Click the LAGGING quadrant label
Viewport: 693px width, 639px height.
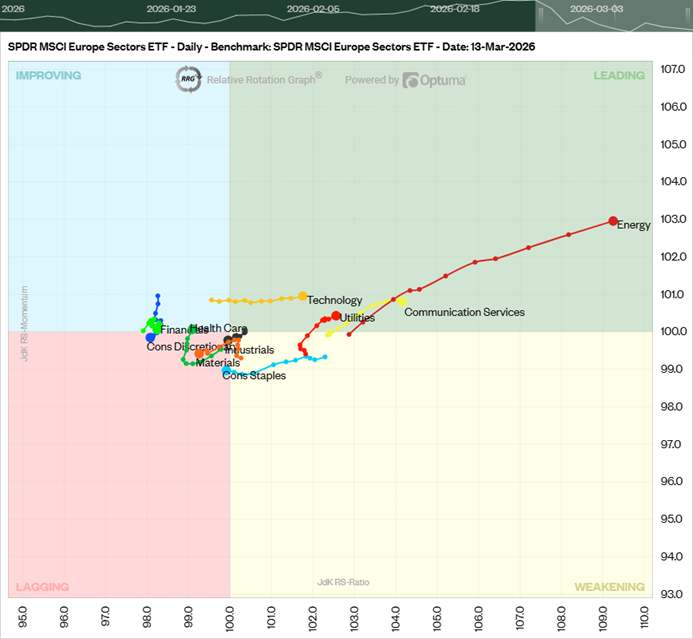click(x=42, y=587)
